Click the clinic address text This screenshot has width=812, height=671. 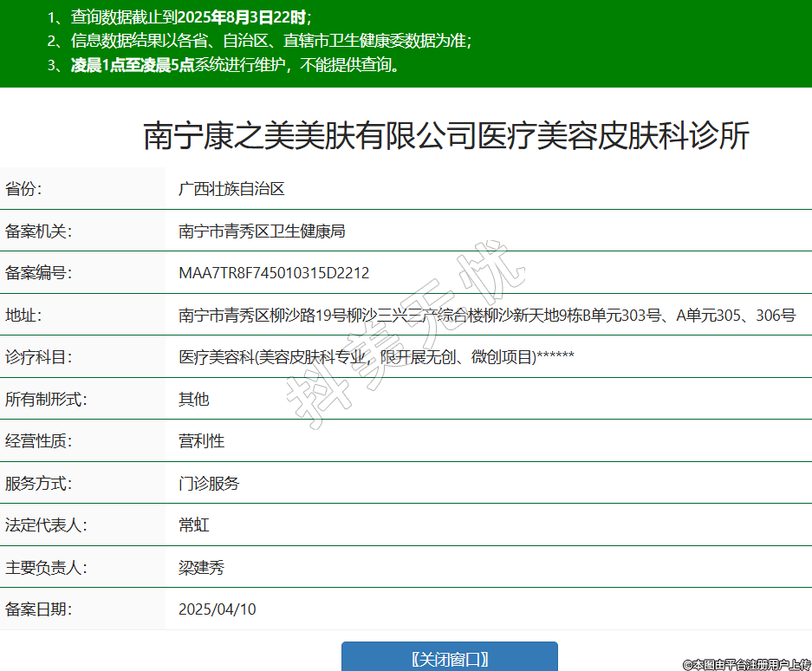click(x=486, y=316)
